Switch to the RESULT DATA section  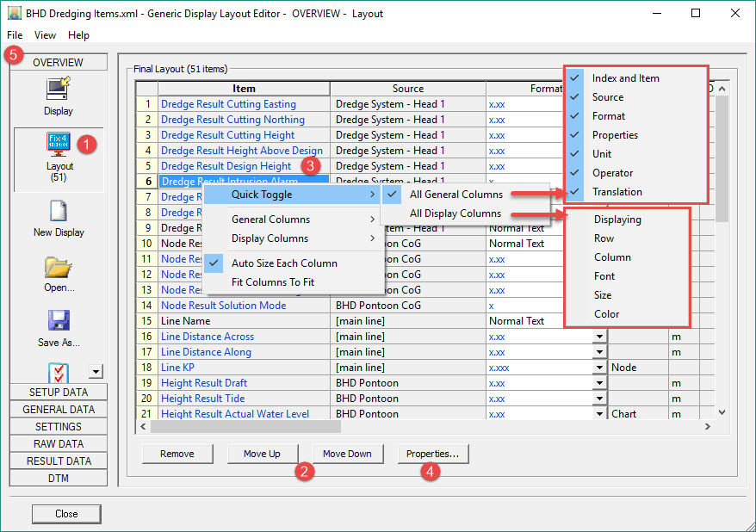(x=59, y=461)
